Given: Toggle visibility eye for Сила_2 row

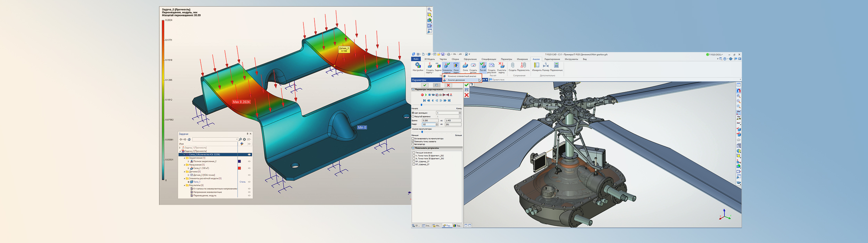Looking at the screenshot, I should 249,168.
